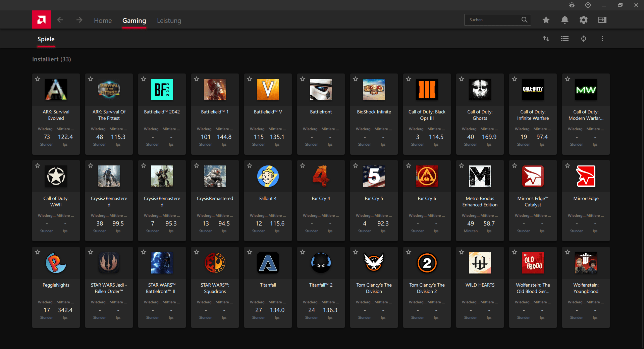The width and height of the screenshot is (644, 349).
Task: Refresh the games list
Action: pos(584,39)
